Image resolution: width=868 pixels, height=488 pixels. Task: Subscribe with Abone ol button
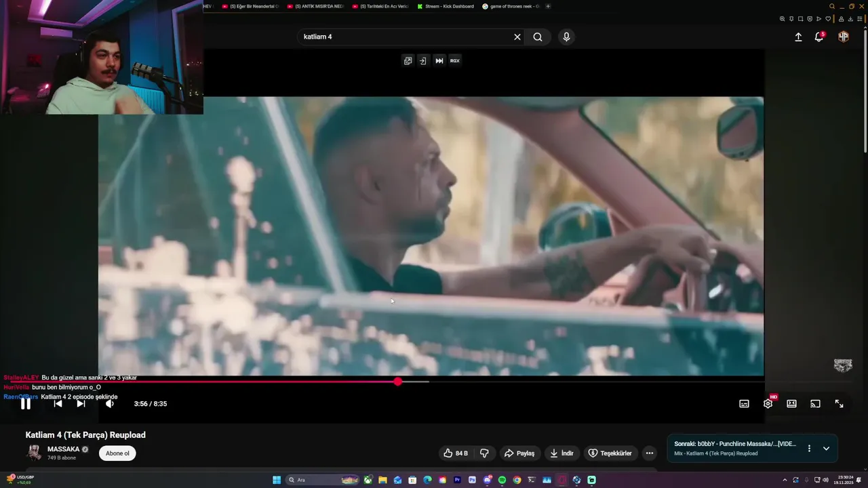point(117,453)
